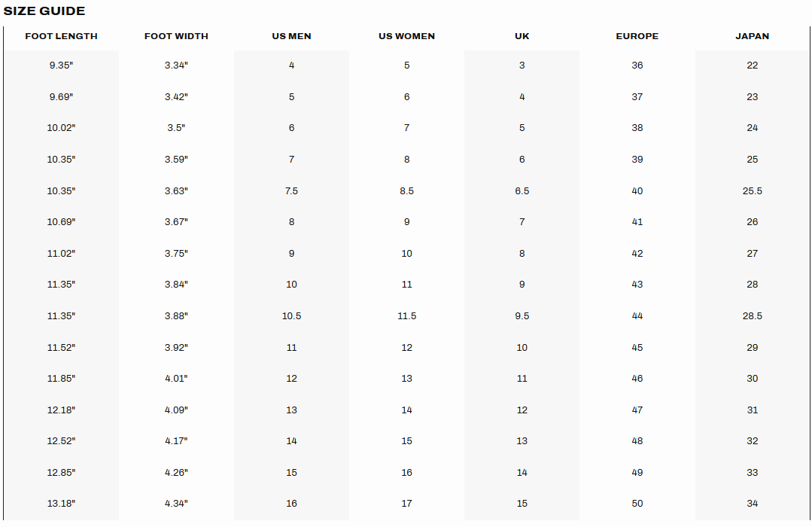Select the FOOT LENGTH column header
The image size is (812, 527).
61,36
